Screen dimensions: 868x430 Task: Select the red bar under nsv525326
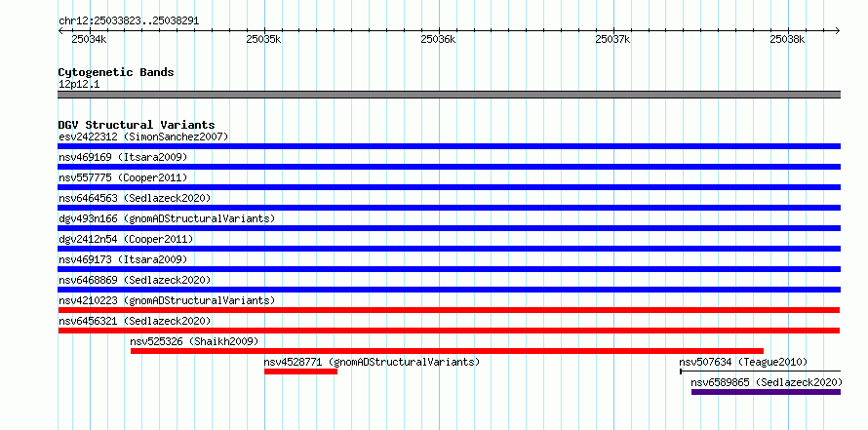[448, 351]
